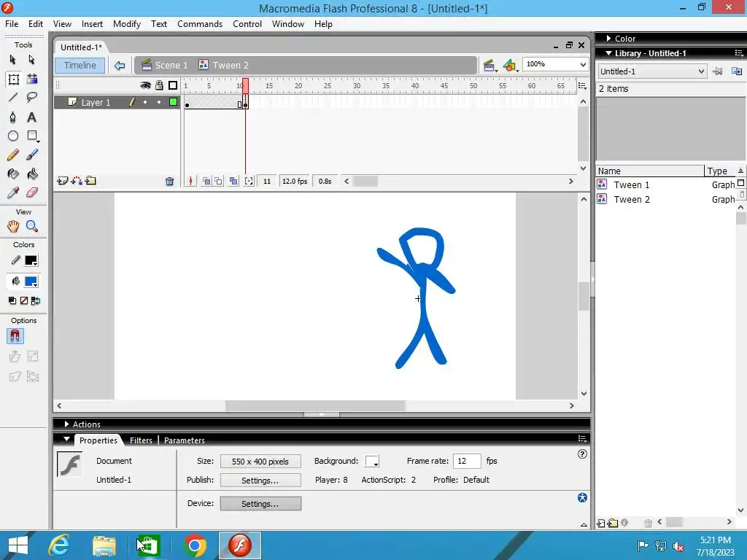Image resolution: width=747 pixels, height=560 pixels.
Task: Open the timeline options menu icon
Action: (582, 86)
